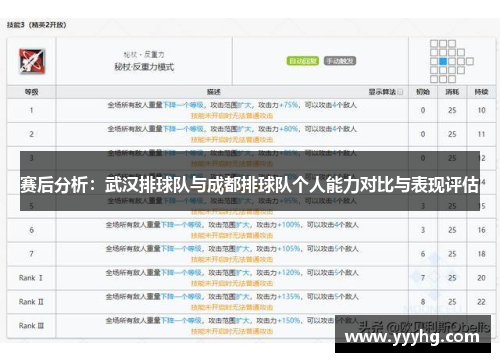Click duration value 11 in level 2 row
The image size is (500, 362).
(x=481, y=134)
